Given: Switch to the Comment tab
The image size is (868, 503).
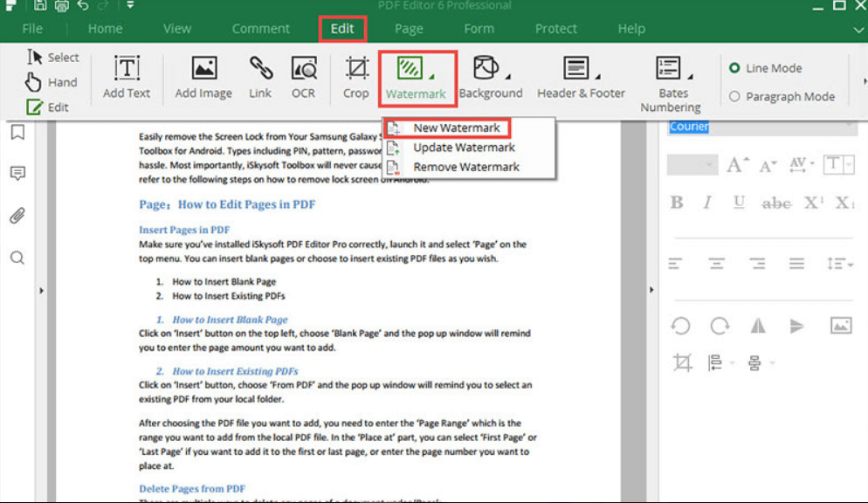Looking at the screenshot, I should coord(261,29).
